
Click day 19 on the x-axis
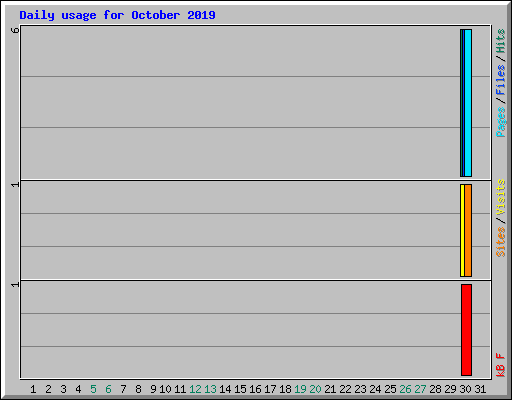[300, 389]
